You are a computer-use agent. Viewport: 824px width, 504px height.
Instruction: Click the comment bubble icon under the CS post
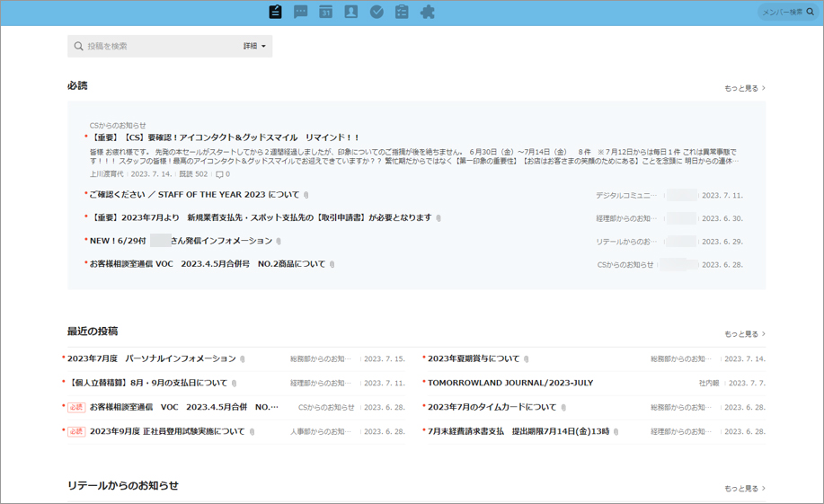tap(220, 174)
